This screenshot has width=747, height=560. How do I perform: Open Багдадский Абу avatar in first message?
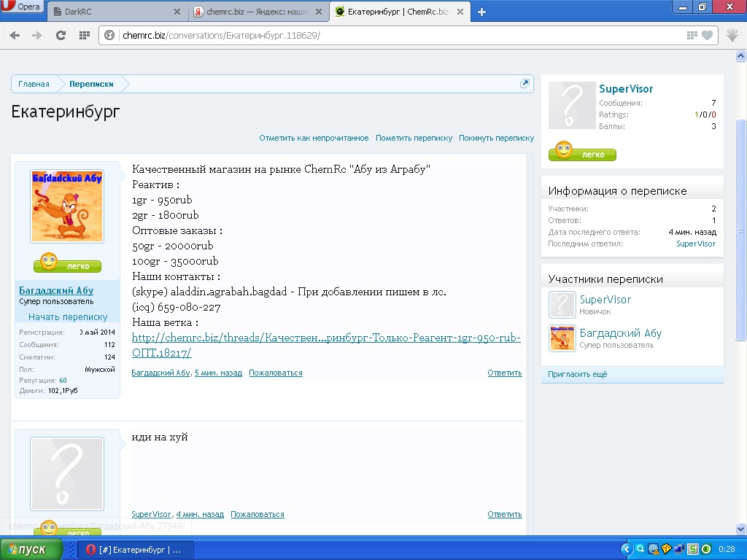click(67, 206)
